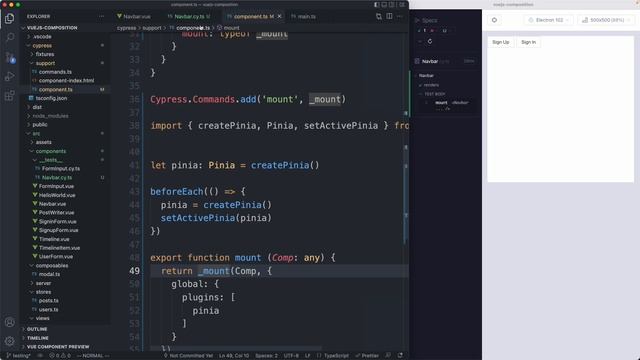Expand the VUE COMPONENT PREVIEW section
The height and width of the screenshot is (360, 640).
(65, 347)
